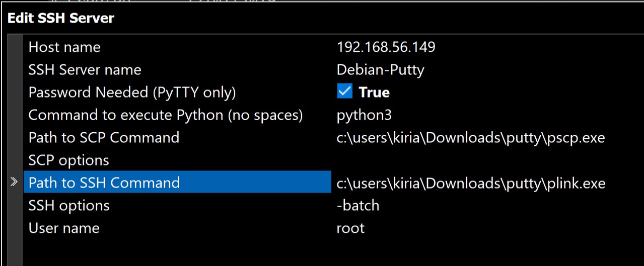Click the True label beside checkbox
The width and height of the screenshot is (644, 266).
(x=374, y=93)
